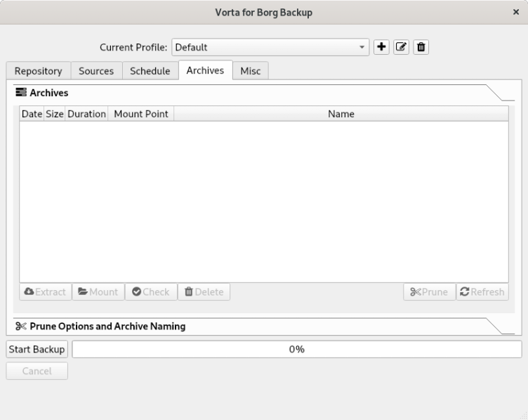Click the add new profile plus icon
This screenshot has height=420, width=528.
381,48
